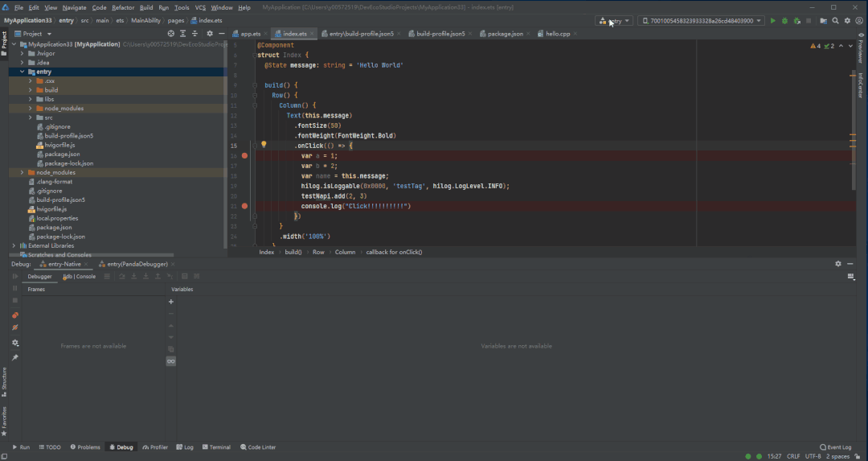868x461 pixels.
Task: Expand the .hvigor folder
Action: pyautogui.click(x=23, y=54)
